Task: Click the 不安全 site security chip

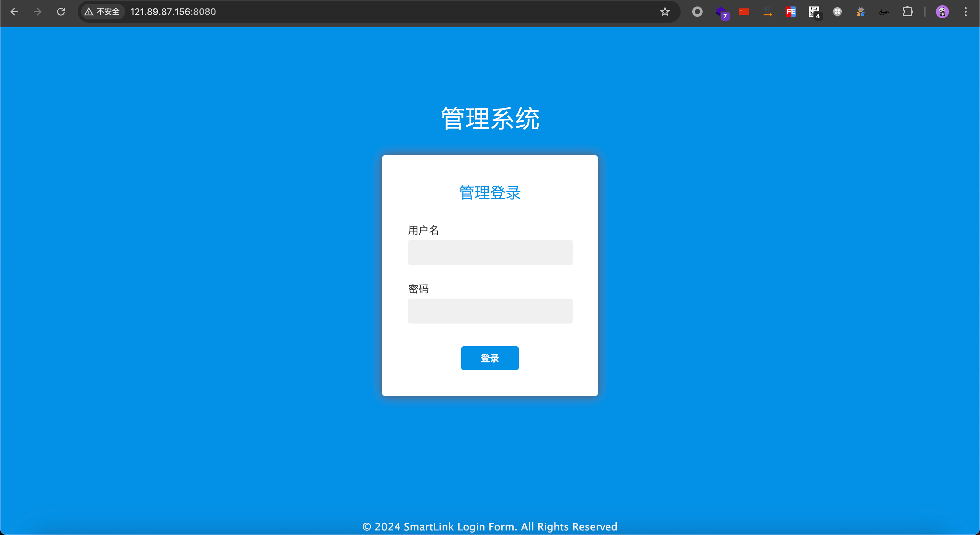Action: (102, 12)
